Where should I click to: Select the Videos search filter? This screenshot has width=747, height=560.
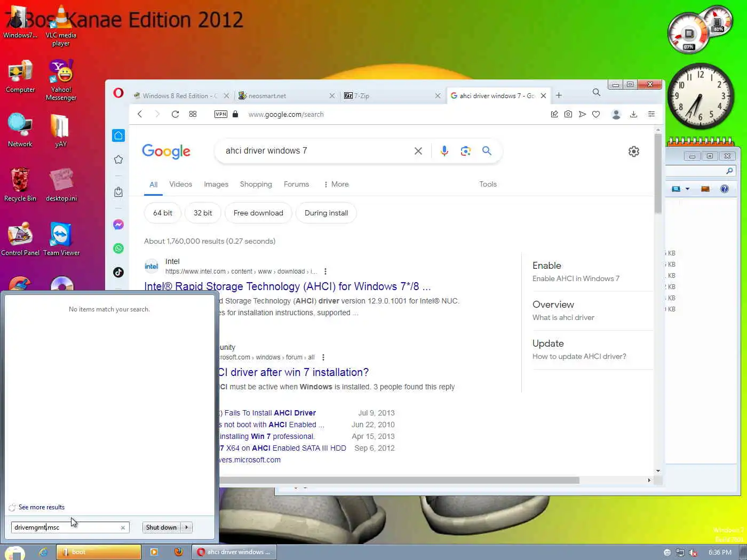point(180,184)
